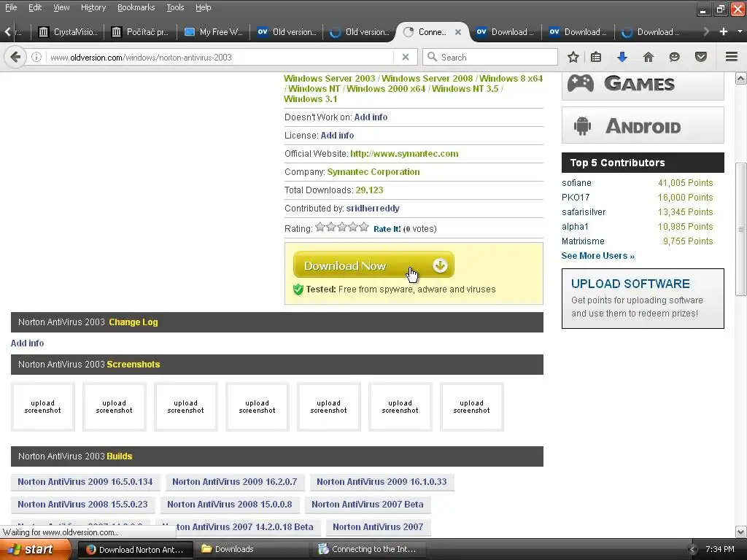Click See More Users link

coord(597,256)
